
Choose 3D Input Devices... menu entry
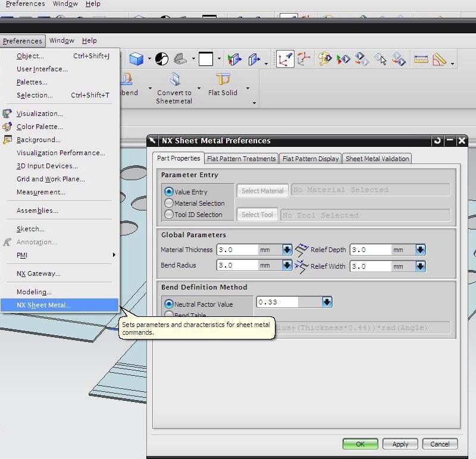click(x=59, y=166)
